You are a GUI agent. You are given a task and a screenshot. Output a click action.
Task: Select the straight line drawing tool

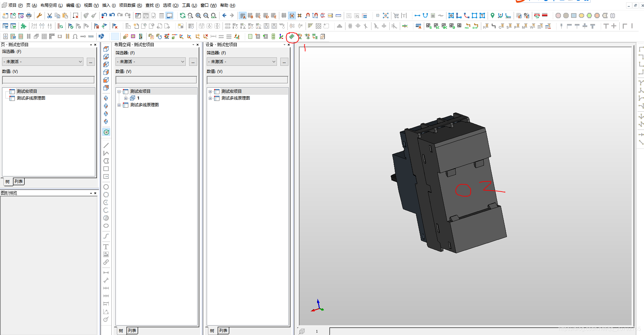pyautogui.click(x=106, y=145)
